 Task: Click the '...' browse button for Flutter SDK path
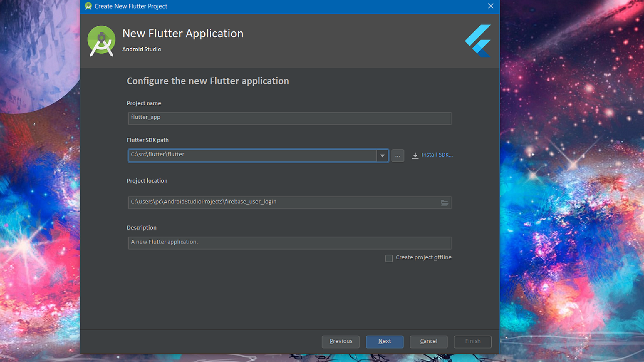[x=397, y=155]
